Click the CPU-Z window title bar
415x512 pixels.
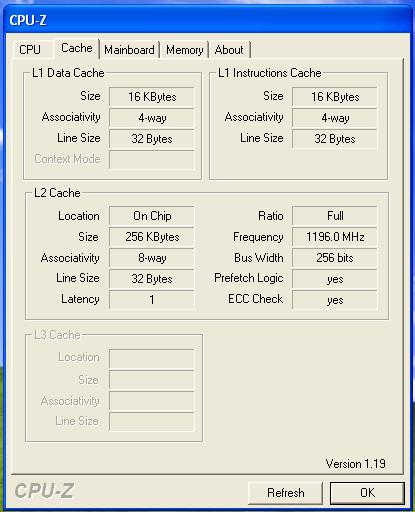click(207, 20)
